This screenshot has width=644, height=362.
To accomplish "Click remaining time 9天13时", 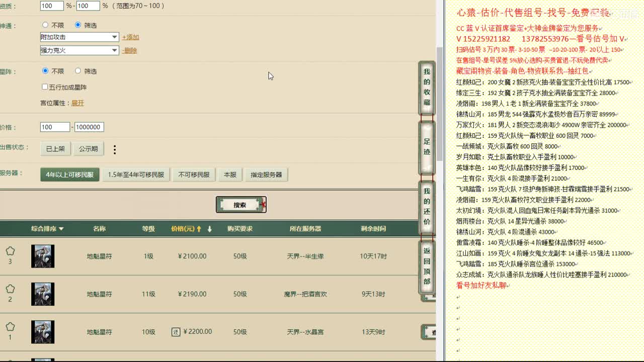I will tap(373, 294).
